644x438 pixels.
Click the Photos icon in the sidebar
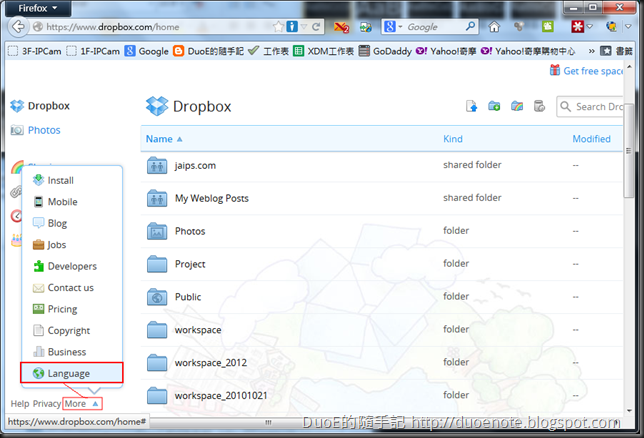(x=17, y=130)
